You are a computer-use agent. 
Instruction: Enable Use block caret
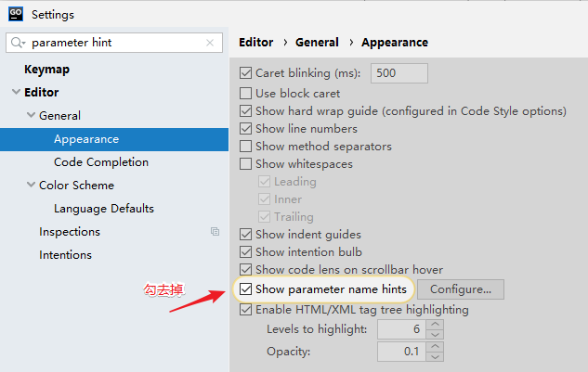246,94
